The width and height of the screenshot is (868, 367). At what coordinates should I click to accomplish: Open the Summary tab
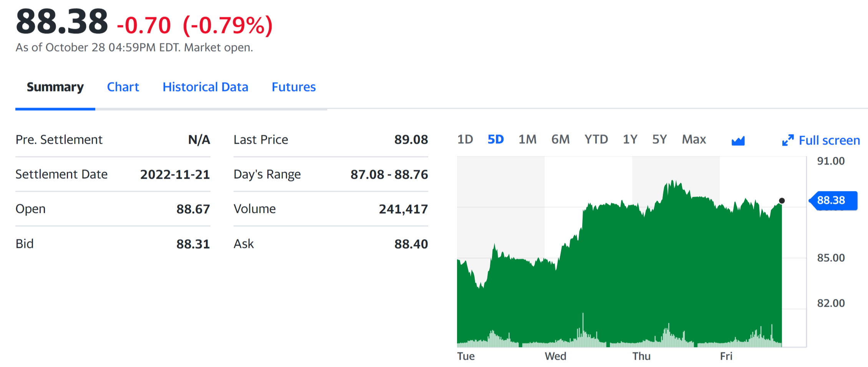(55, 87)
